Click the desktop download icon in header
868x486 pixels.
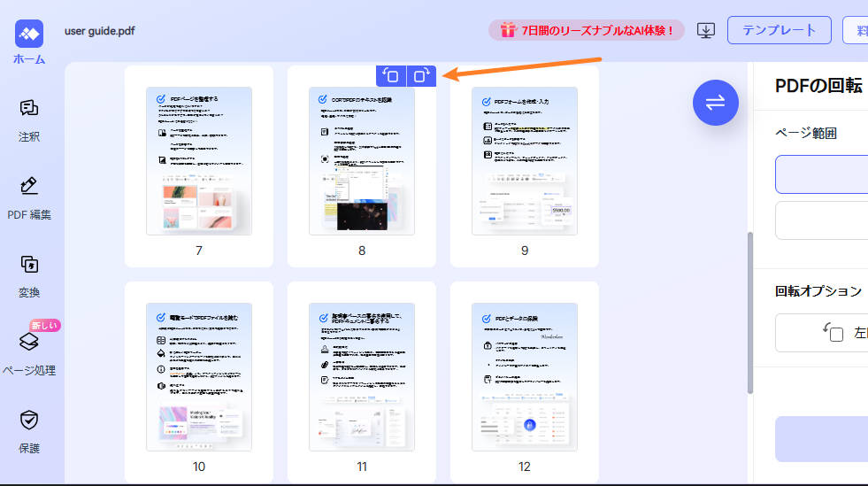pyautogui.click(x=706, y=30)
